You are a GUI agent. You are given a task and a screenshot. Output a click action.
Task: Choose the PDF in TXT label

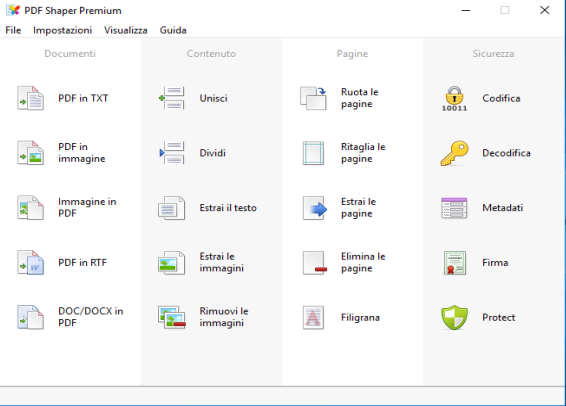click(x=83, y=98)
